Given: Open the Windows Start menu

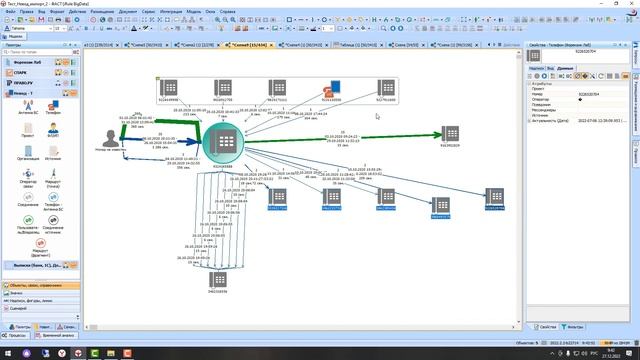Looking at the screenshot, I should 8,353.
